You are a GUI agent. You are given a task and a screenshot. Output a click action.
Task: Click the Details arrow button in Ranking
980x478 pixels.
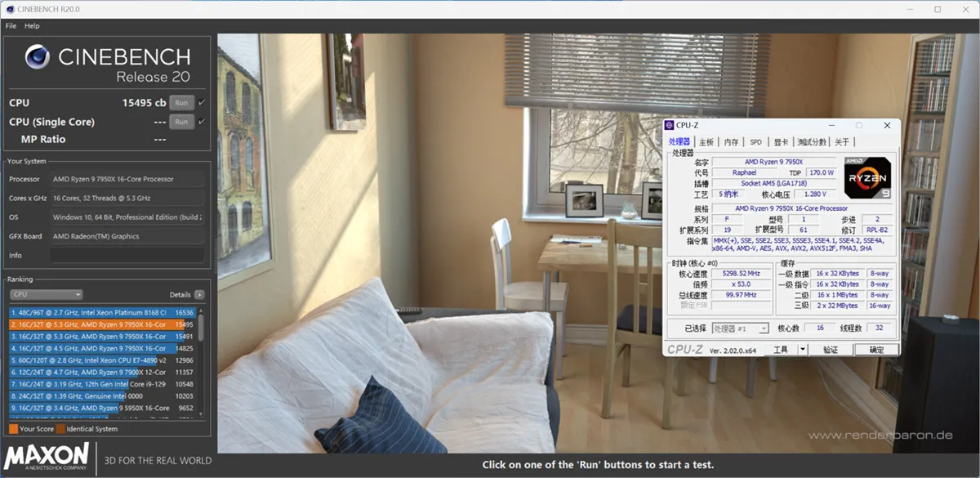pyautogui.click(x=200, y=294)
